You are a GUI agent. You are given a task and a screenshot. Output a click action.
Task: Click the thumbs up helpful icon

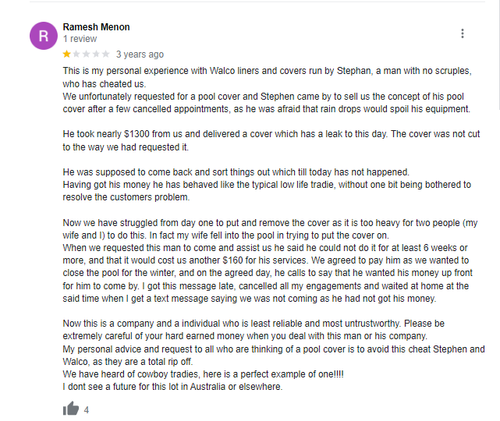[x=71, y=409]
